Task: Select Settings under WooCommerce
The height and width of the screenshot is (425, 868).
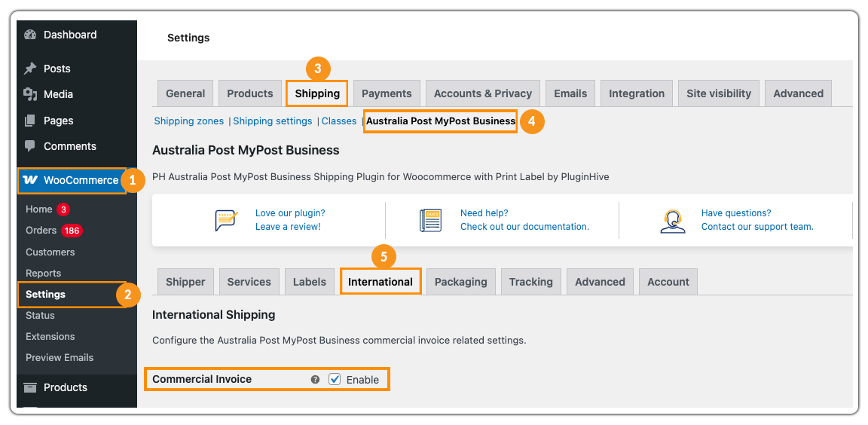Action: pyautogui.click(x=45, y=295)
